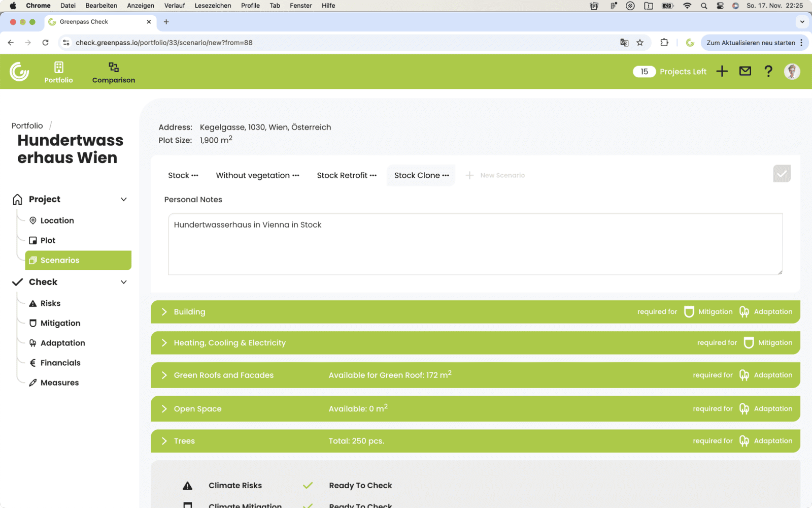Collapse the Project section chevron
The image size is (812, 508).
coord(124,199)
